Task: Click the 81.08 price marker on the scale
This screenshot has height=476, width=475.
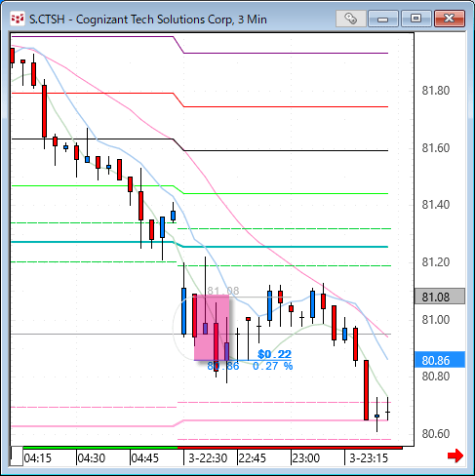Action: 440,297
